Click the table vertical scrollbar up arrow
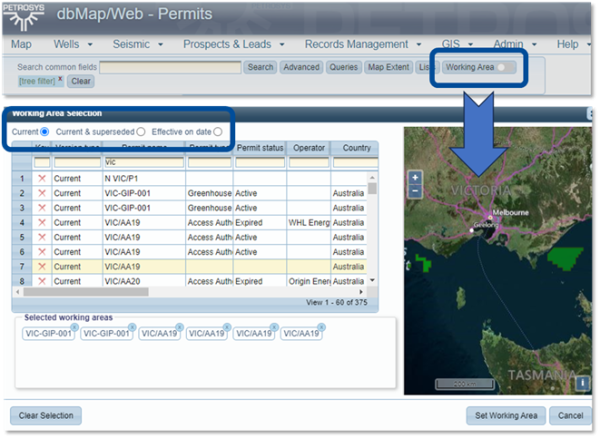600x438 pixels. tap(372, 177)
